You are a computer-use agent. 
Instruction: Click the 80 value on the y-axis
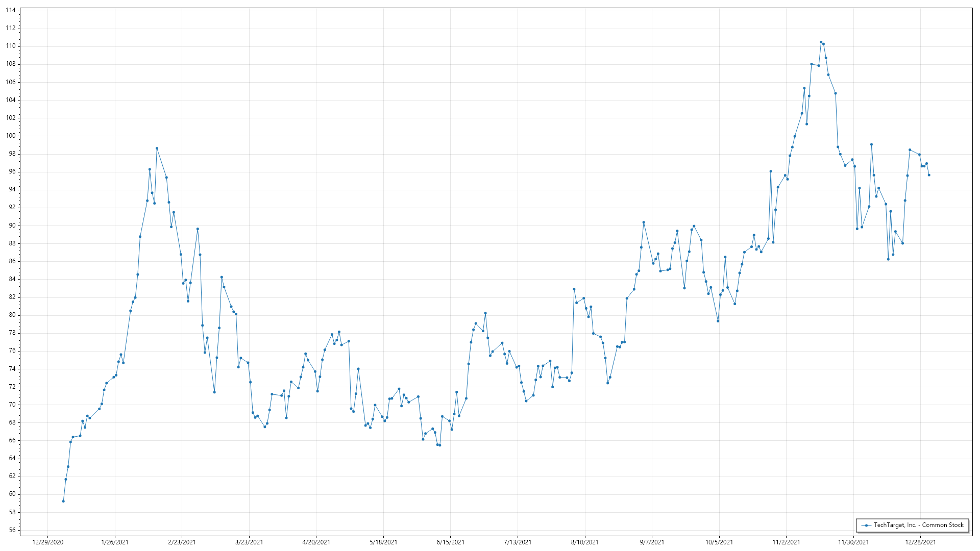pyautogui.click(x=12, y=315)
